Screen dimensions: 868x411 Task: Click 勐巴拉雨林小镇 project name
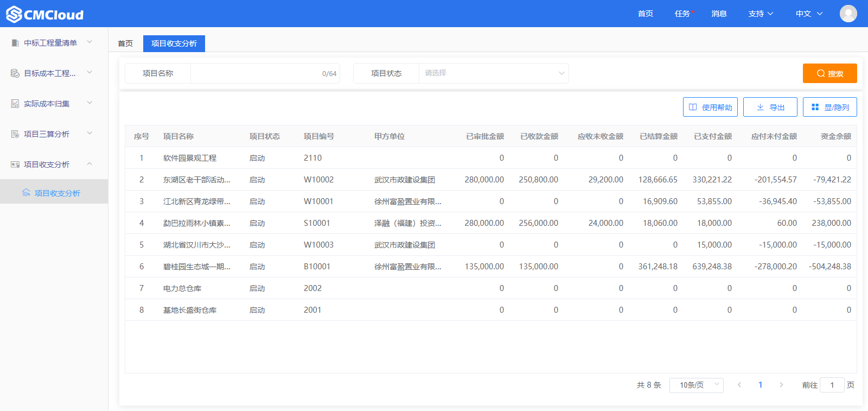coord(196,223)
